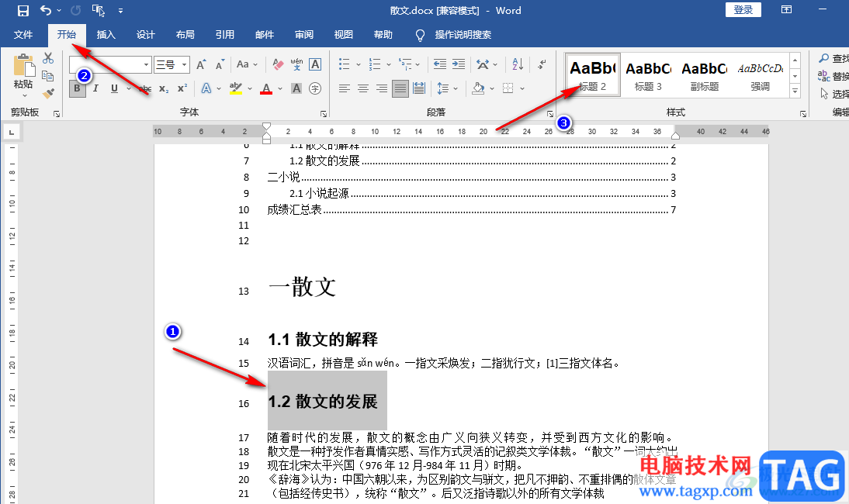The width and height of the screenshot is (849, 504).
Task: Decrease paragraph indent
Action: click(440, 64)
